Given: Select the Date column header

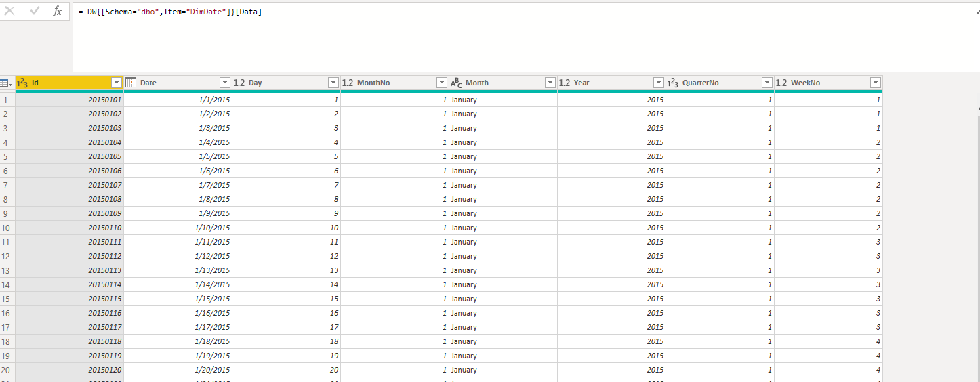Looking at the screenshot, I should pos(178,83).
